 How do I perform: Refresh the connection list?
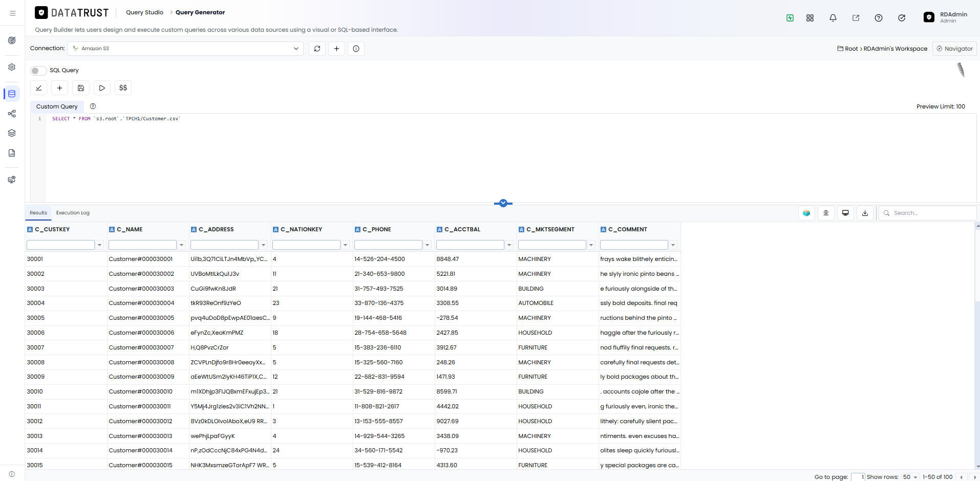317,49
